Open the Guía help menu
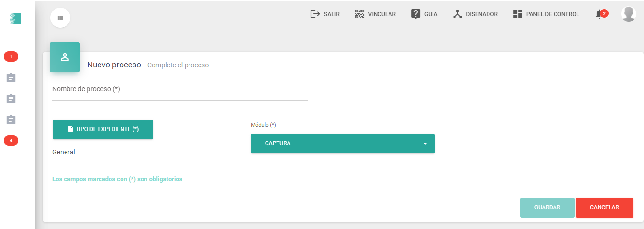644x229 pixels. [424, 14]
